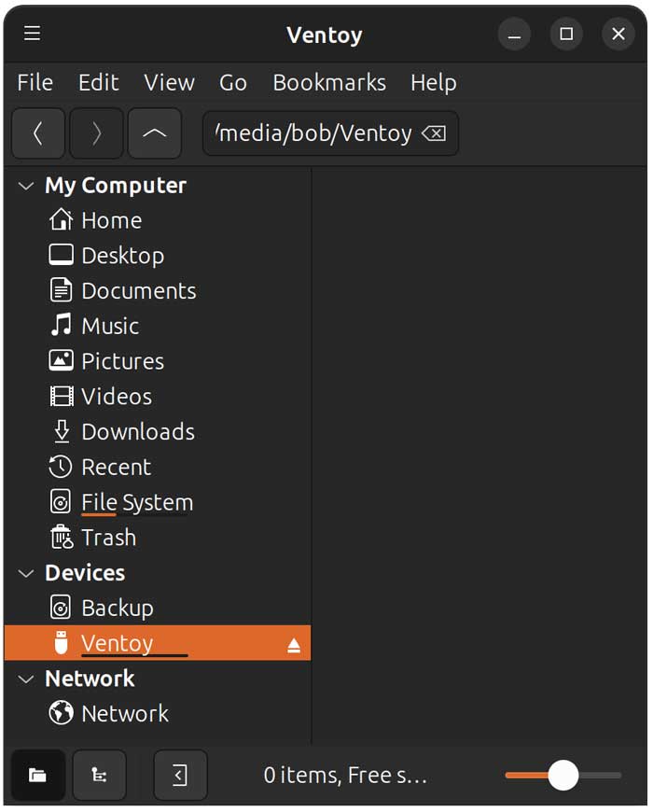The image size is (653, 812).
Task: Collapse the Network section
Action: (24, 679)
